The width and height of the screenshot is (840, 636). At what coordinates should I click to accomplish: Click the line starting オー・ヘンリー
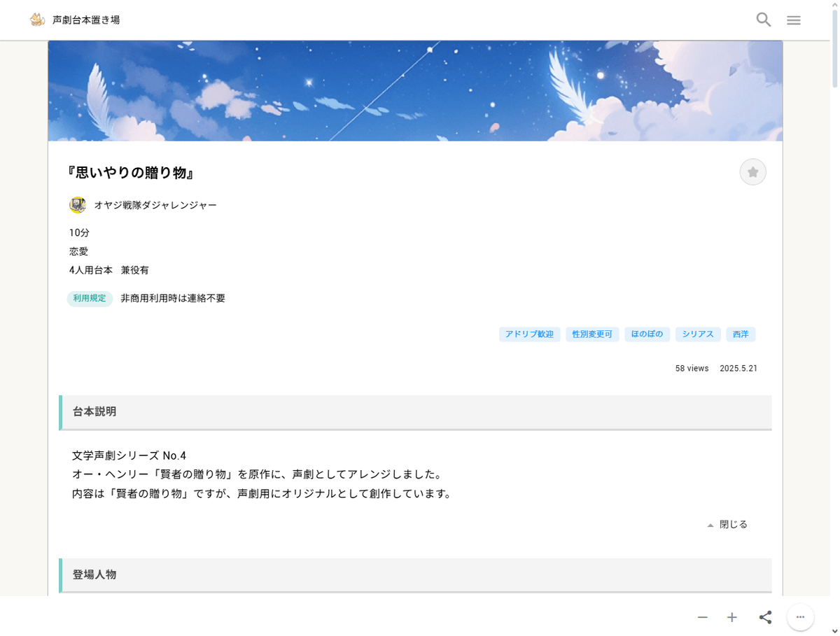(x=257, y=474)
